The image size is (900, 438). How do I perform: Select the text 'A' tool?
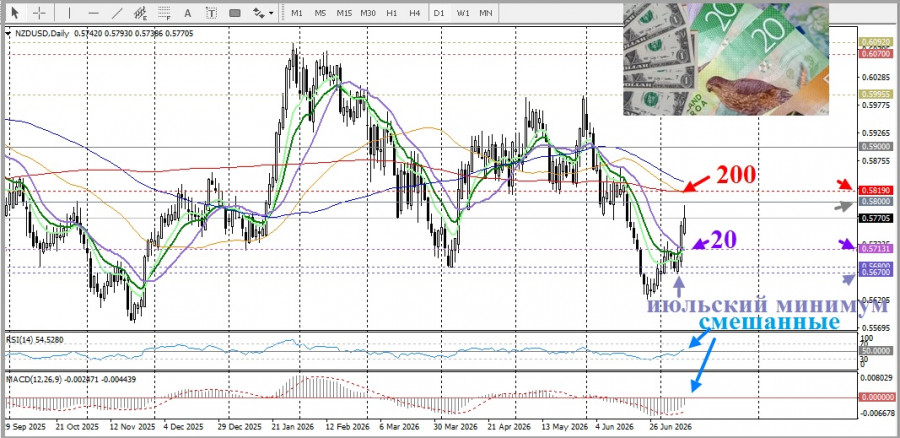(x=187, y=12)
